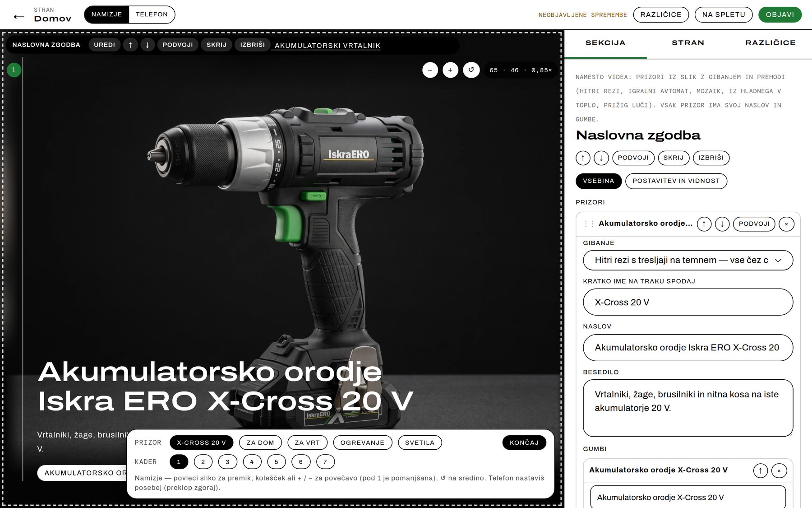Remove the Akumulatorsko orodje scene
The width and height of the screenshot is (812, 508).
click(786, 224)
